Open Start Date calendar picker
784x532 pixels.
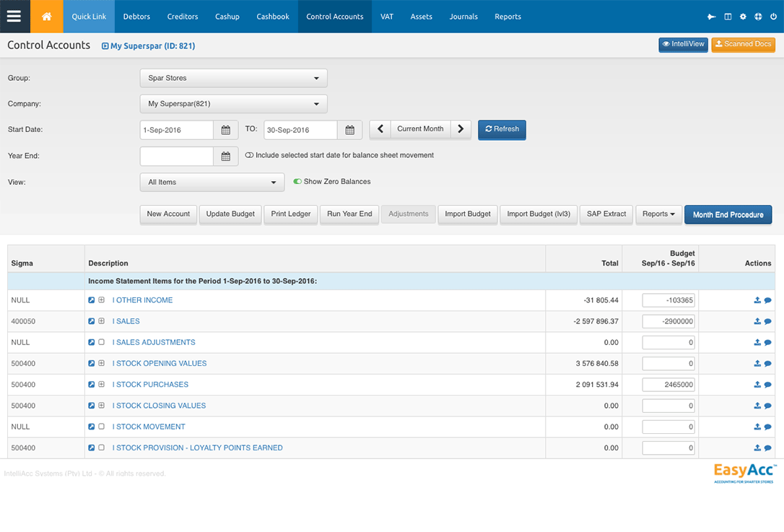tap(226, 130)
